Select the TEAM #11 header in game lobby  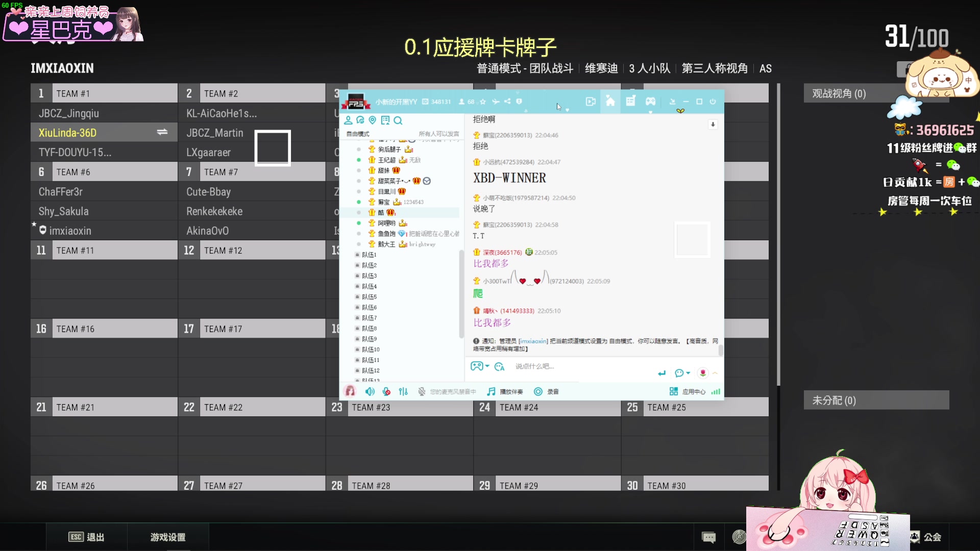104,251
